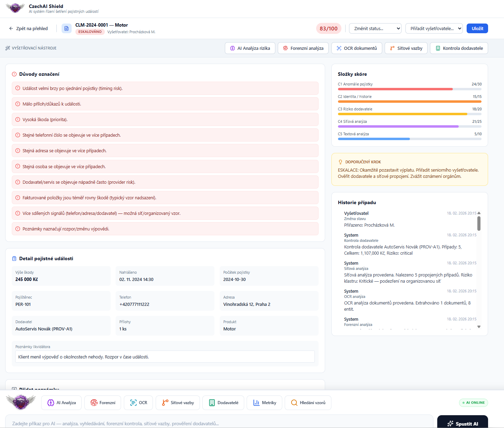Open Hledání vzorů search in bottom bar

pyautogui.click(x=308, y=403)
